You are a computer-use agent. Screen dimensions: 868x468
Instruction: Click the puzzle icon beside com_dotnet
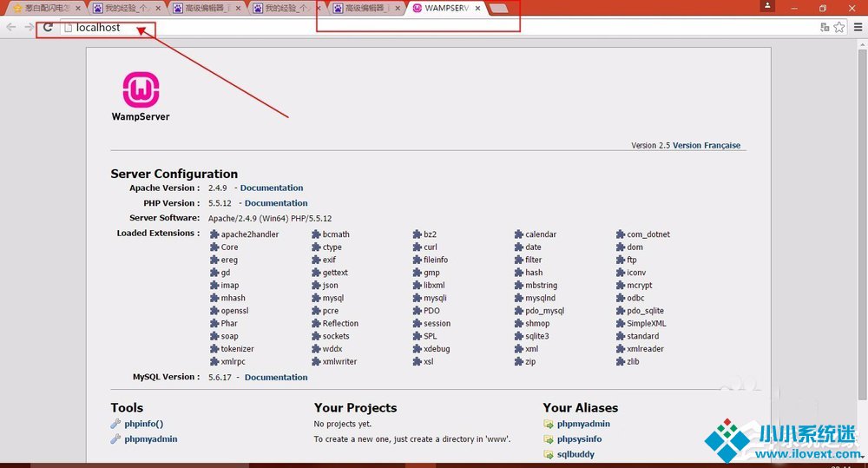coord(621,234)
